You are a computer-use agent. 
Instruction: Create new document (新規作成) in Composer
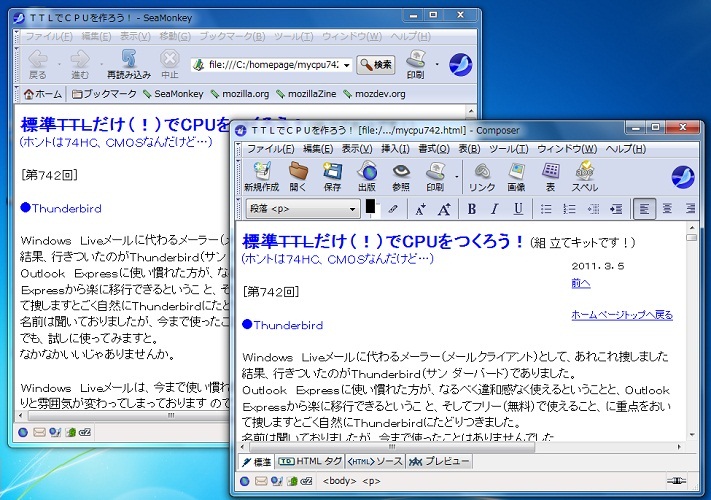(261, 176)
